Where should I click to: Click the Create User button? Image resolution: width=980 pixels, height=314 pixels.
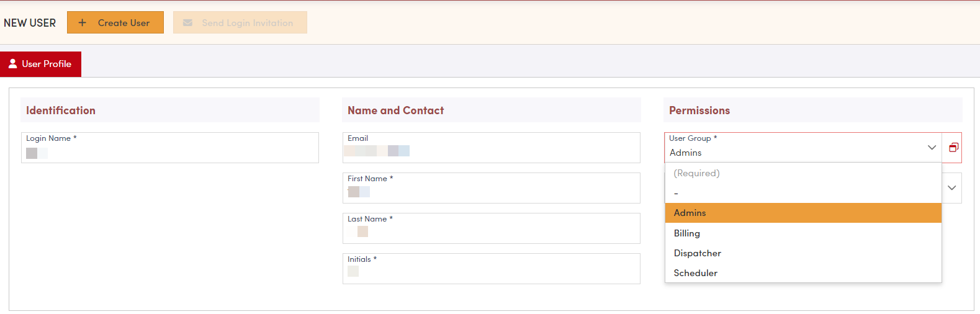coord(115,23)
